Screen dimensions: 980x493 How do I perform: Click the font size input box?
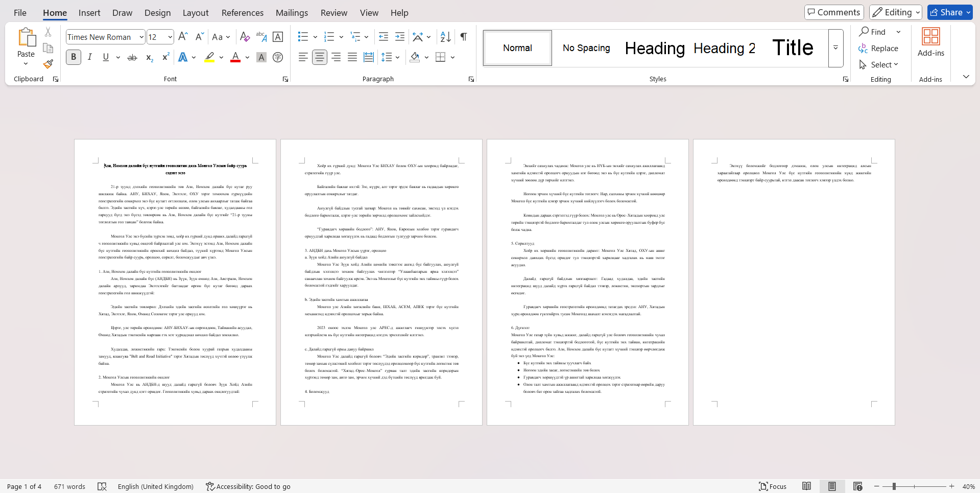pos(156,37)
